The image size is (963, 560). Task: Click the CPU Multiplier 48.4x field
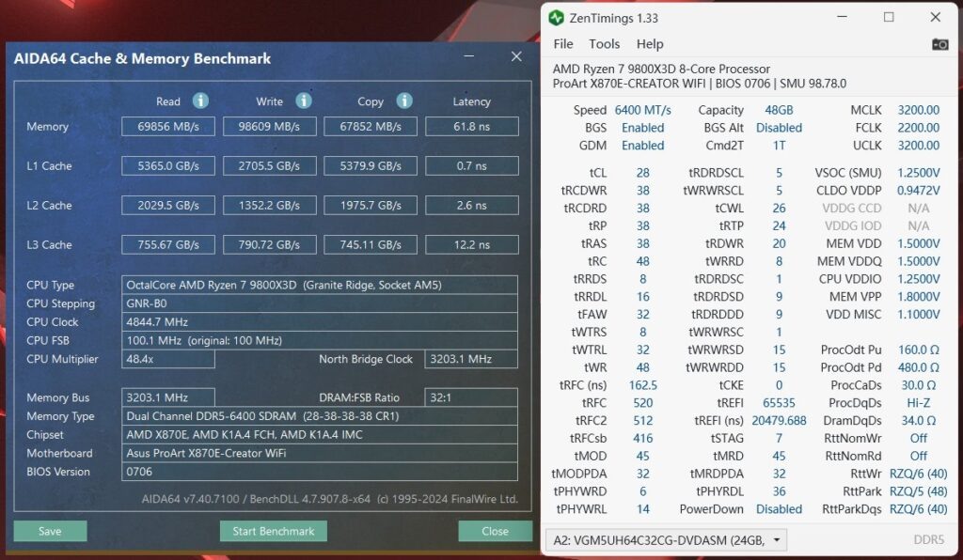coord(168,359)
